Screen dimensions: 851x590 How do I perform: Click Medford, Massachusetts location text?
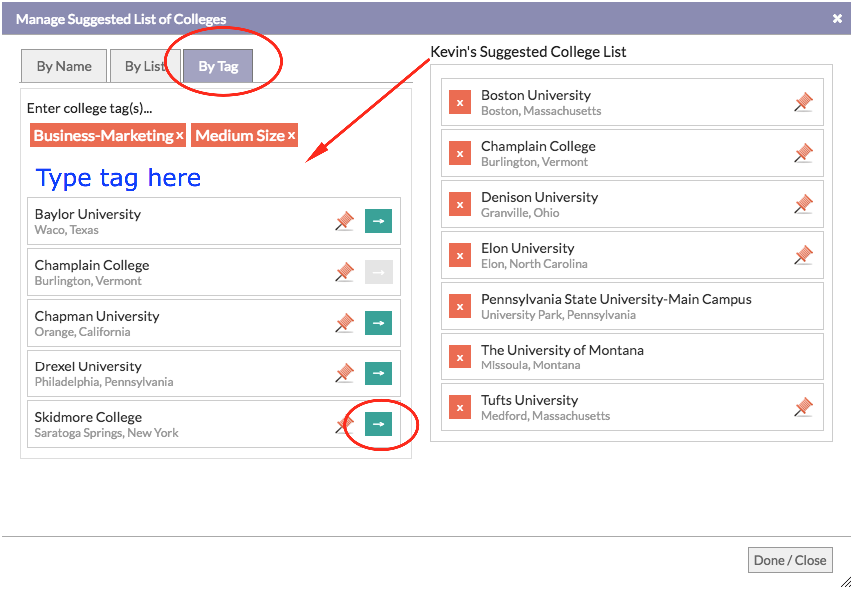pyautogui.click(x=545, y=416)
